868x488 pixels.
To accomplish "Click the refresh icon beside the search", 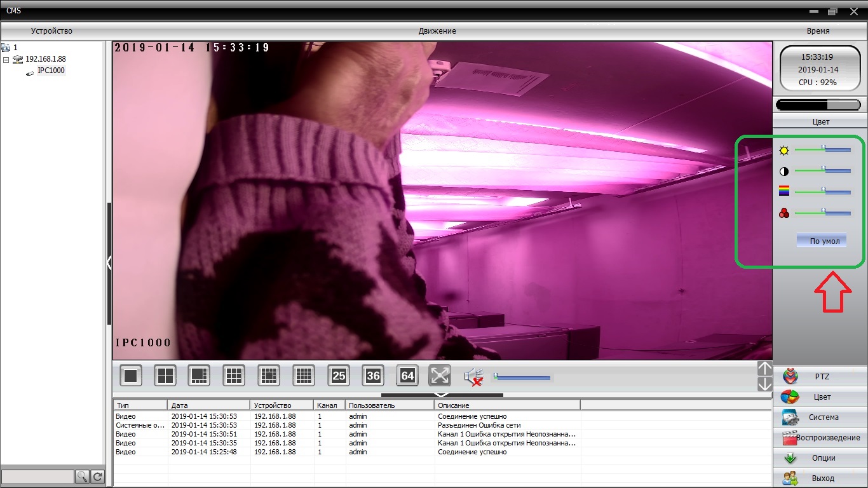I will (x=98, y=477).
